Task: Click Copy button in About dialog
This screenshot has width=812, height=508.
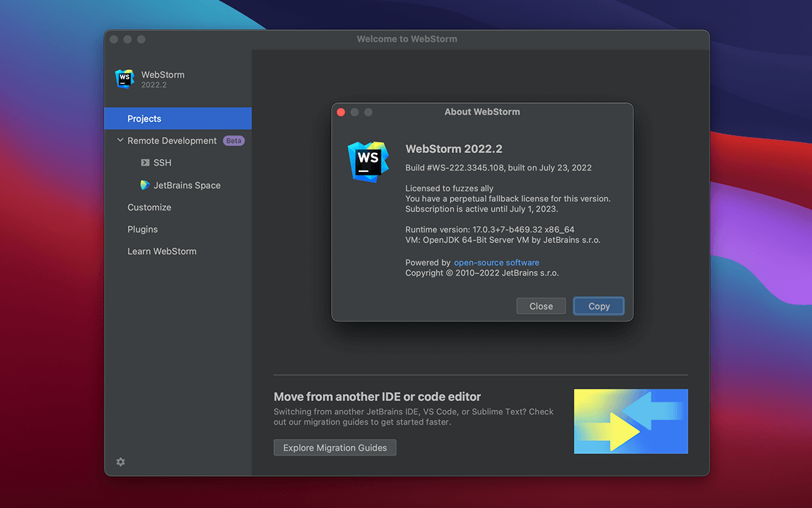Action: click(x=599, y=306)
